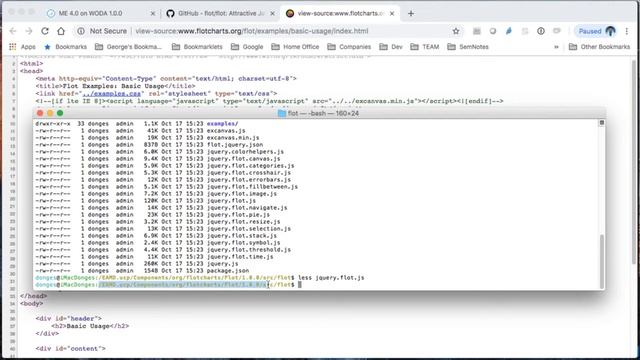Click the browser forward arrow
This screenshot has width=640, height=360.
(29, 31)
